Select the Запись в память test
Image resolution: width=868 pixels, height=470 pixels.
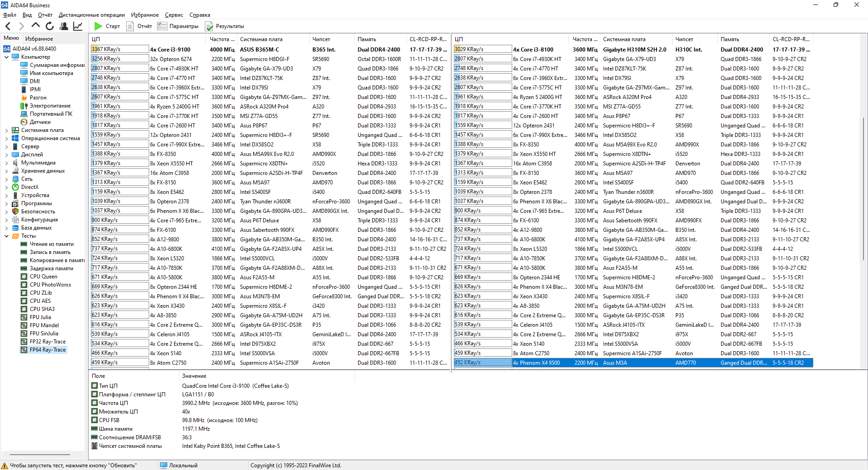[x=46, y=252]
